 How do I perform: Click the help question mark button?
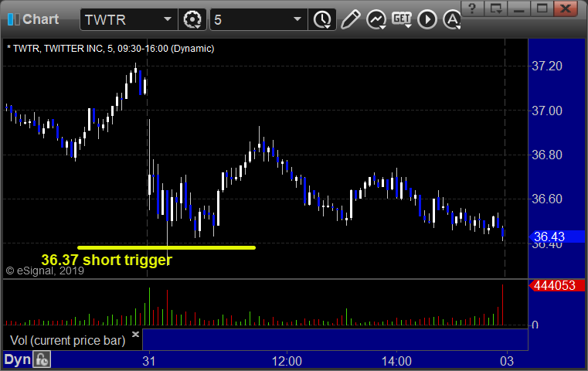pyautogui.click(x=472, y=8)
